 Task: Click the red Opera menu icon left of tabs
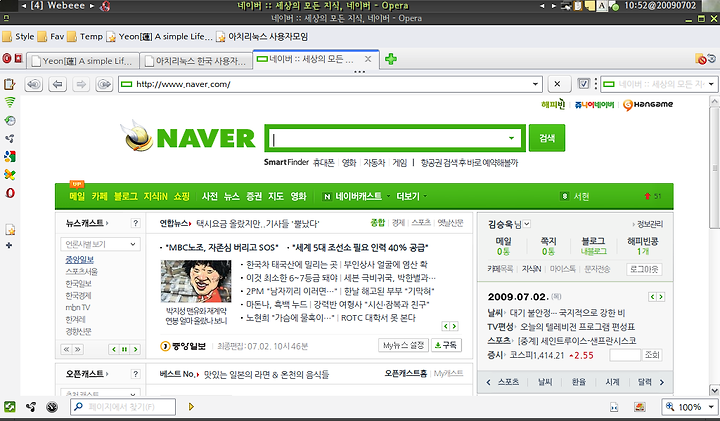(6, 59)
